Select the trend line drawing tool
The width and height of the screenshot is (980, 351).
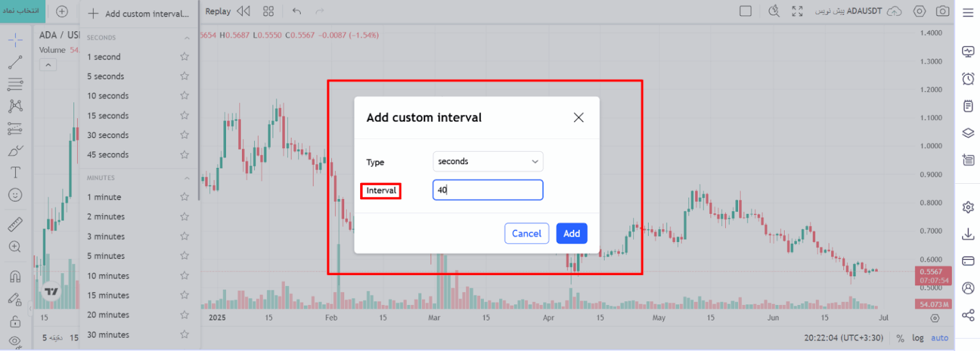coord(15,62)
